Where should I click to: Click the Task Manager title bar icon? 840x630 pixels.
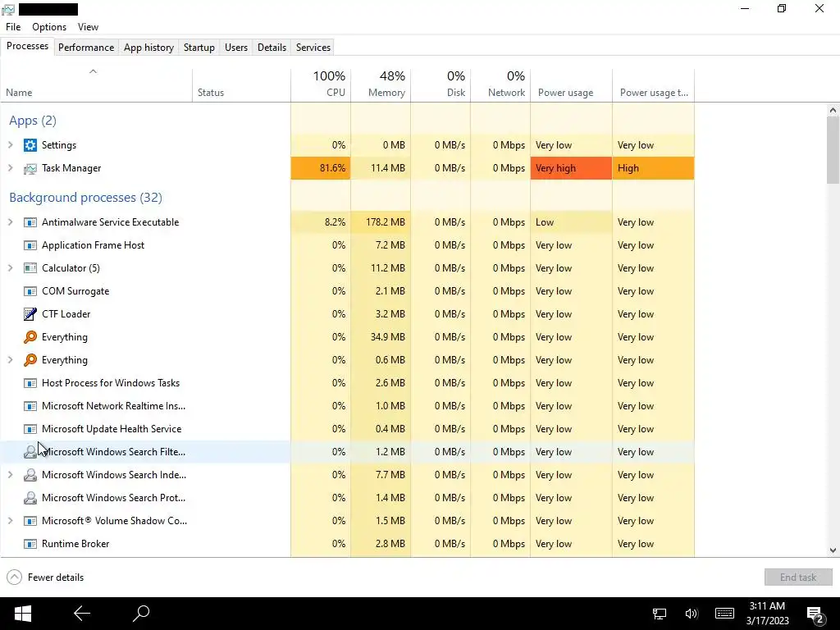pos(8,9)
